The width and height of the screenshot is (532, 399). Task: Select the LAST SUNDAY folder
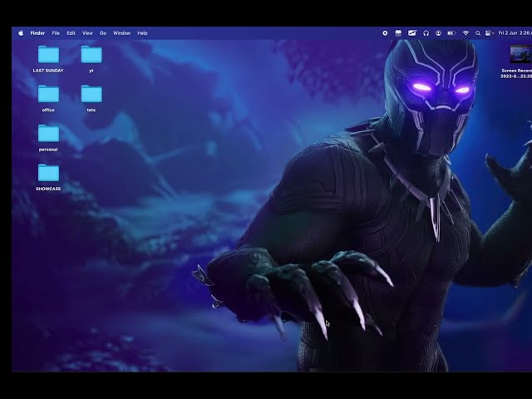click(x=48, y=56)
